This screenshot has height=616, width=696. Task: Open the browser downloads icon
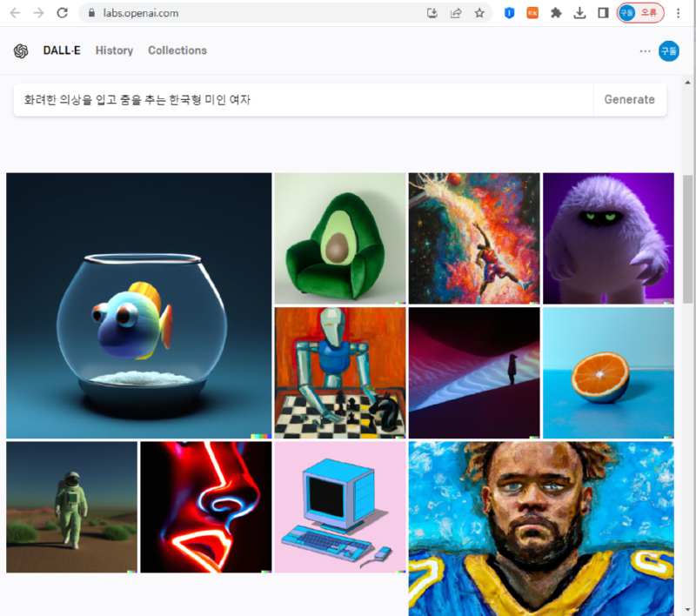(x=579, y=13)
